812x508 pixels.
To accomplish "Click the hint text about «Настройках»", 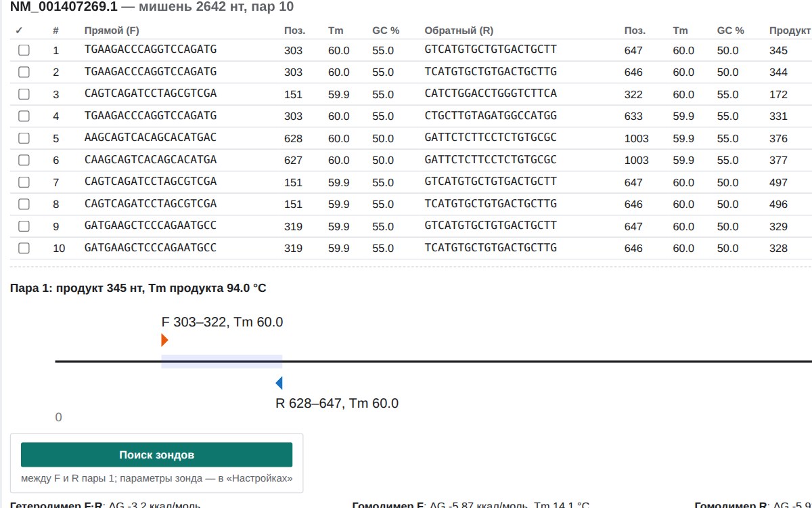I will tap(156, 478).
